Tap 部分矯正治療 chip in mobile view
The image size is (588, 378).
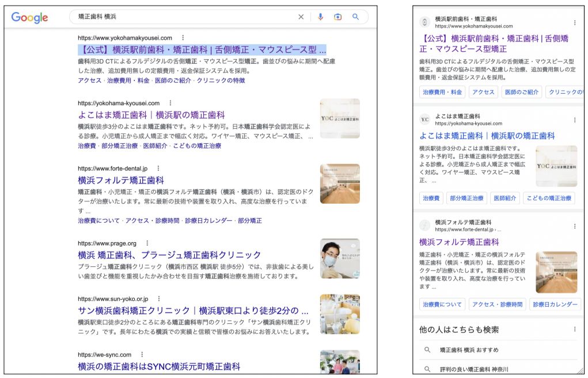click(x=466, y=198)
